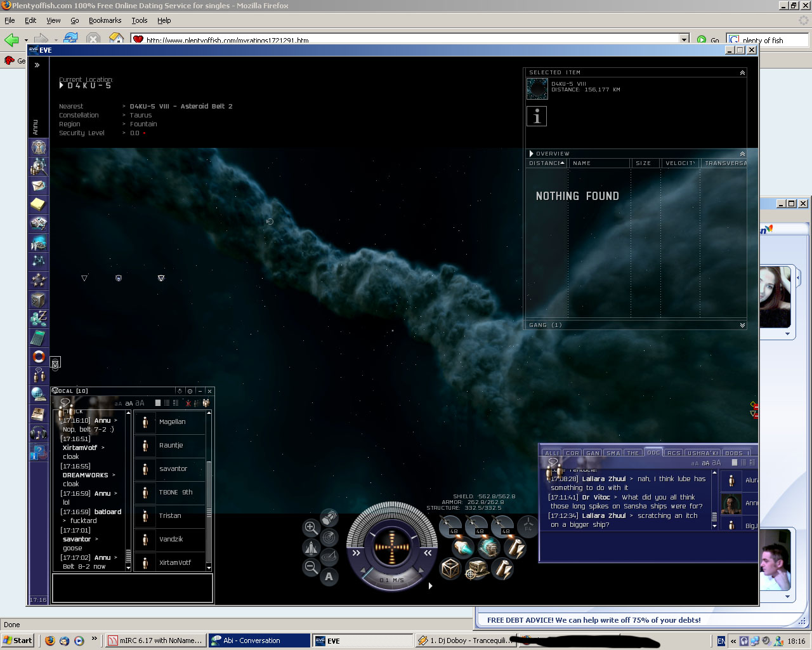812x650 pixels.
Task: Collapse the Overview panel chevron
Action: click(742, 154)
